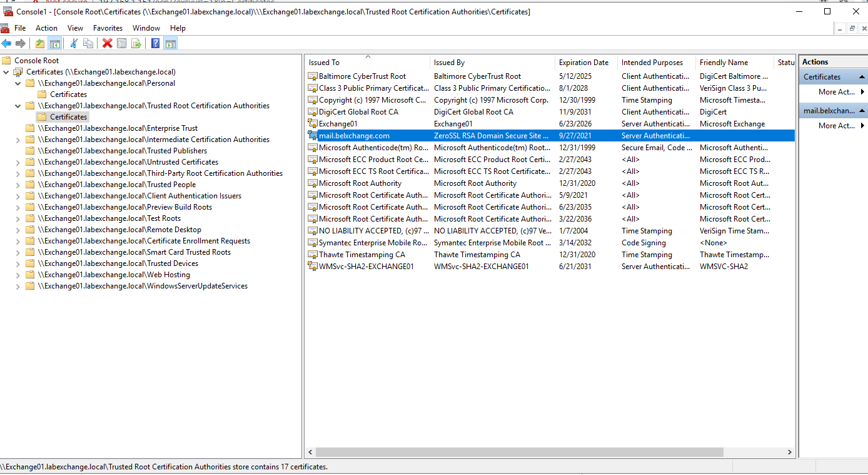Select the Enterprise Trust store

[x=118, y=128]
